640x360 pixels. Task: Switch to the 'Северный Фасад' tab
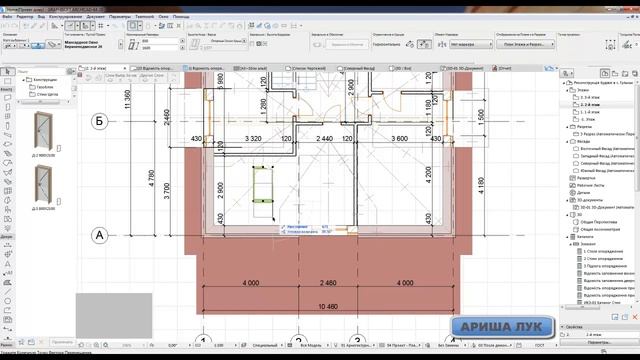355,68
